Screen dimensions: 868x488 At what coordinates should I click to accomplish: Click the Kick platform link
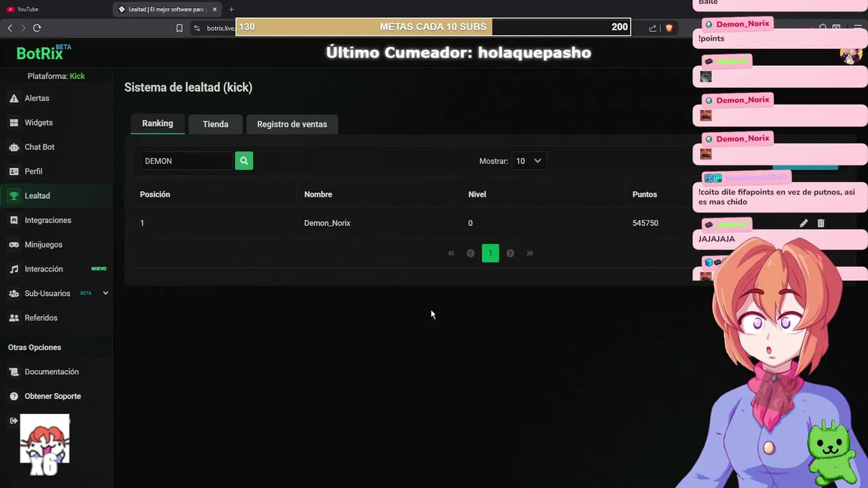tap(77, 77)
